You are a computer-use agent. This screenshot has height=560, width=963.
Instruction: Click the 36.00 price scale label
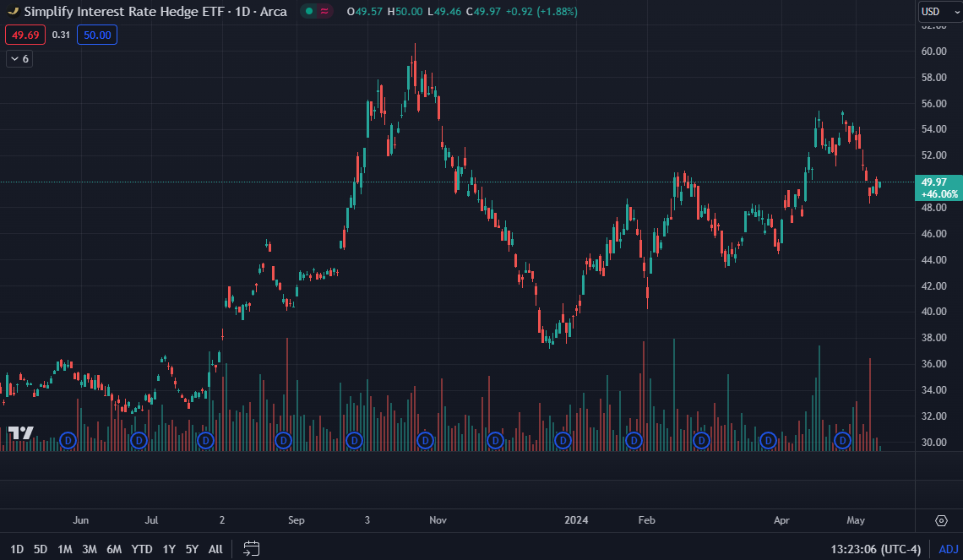point(933,363)
